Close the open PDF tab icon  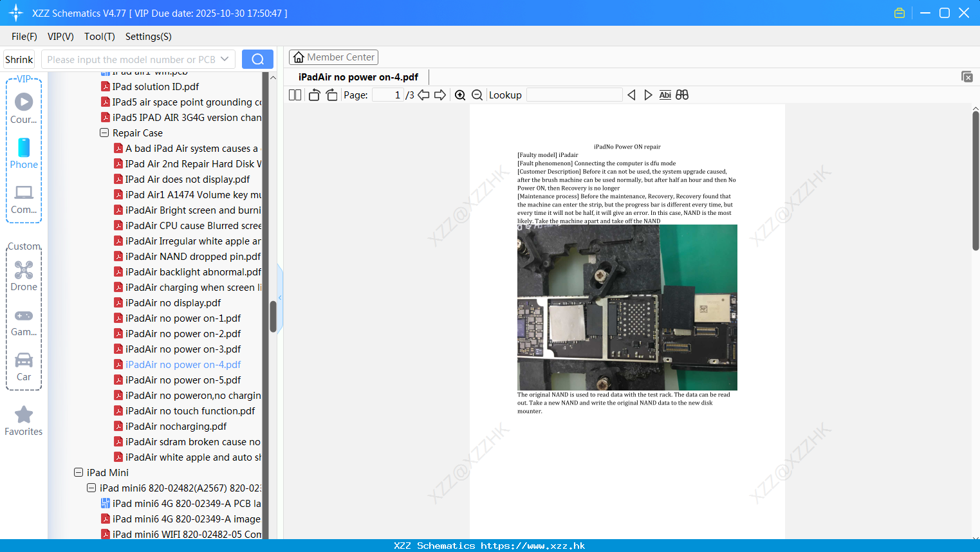tap(967, 77)
